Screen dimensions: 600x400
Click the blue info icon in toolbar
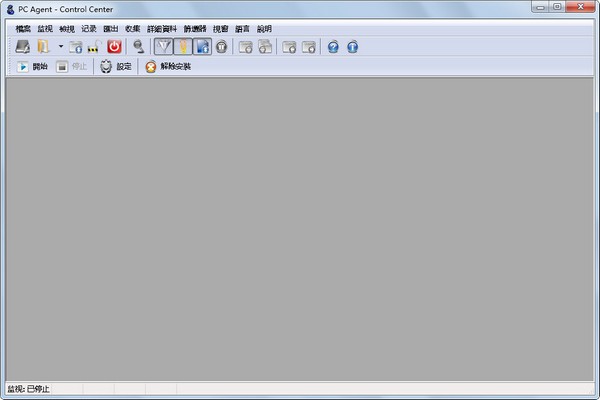(x=352, y=47)
